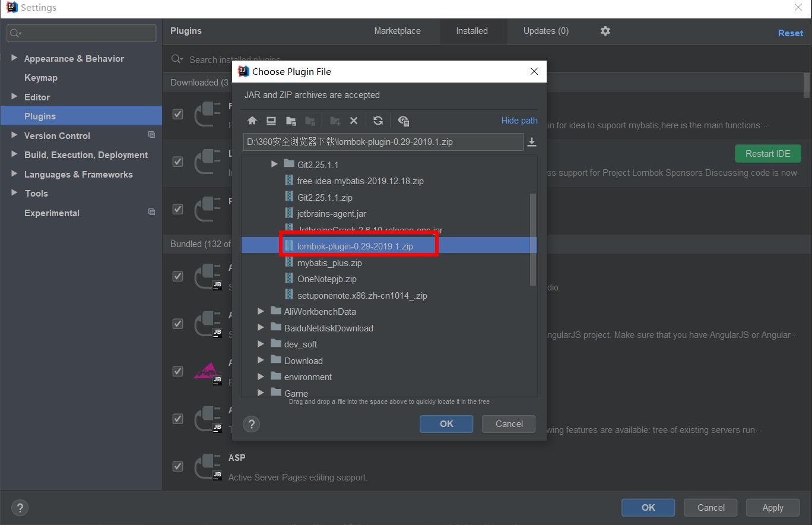Switch to the Installed tab

click(472, 31)
